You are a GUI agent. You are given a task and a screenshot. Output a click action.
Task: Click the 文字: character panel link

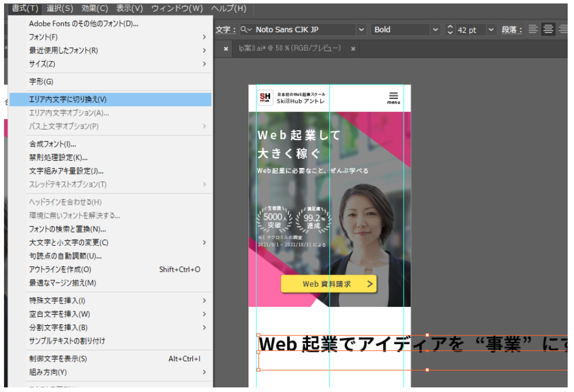click(225, 30)
